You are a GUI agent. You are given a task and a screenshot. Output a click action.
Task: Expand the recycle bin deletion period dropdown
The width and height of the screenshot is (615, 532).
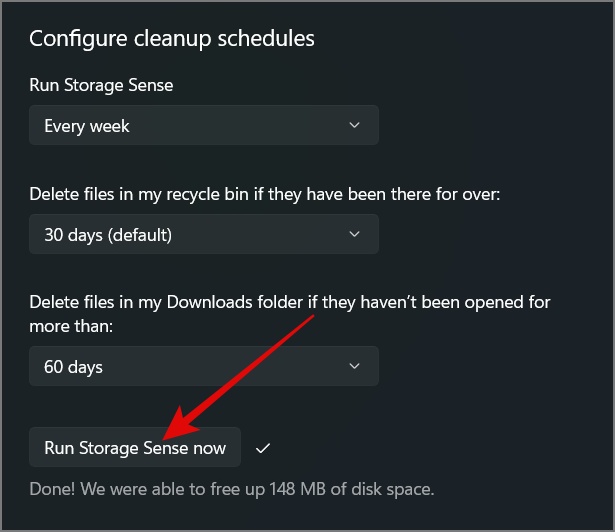click(x=203, y=235)
